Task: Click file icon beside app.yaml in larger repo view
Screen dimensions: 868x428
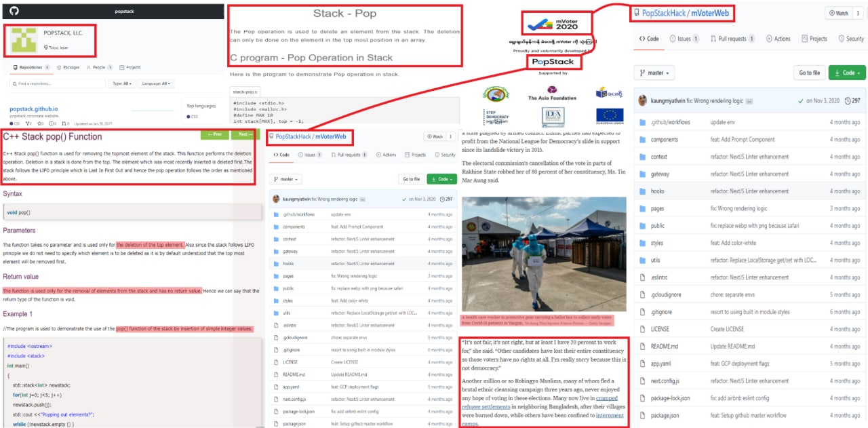Action: coord(644,364)
